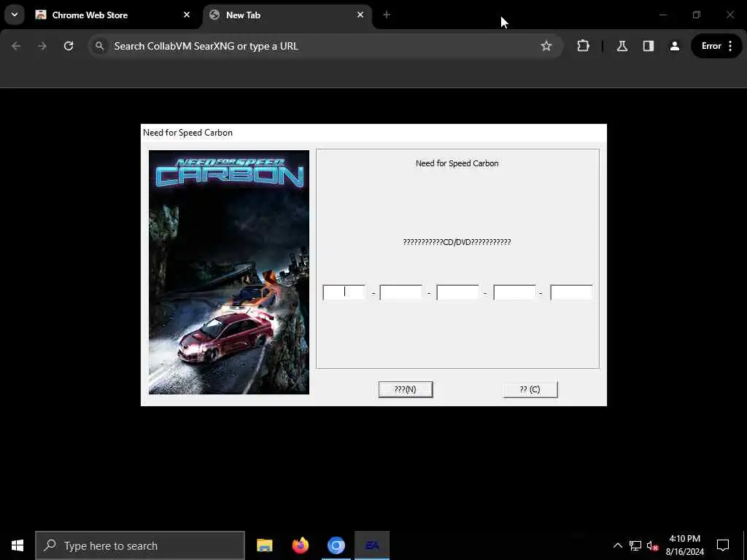The image size is (747, 560).
Task: Click the installer window title bar text
Action: [x=187, y=133]
